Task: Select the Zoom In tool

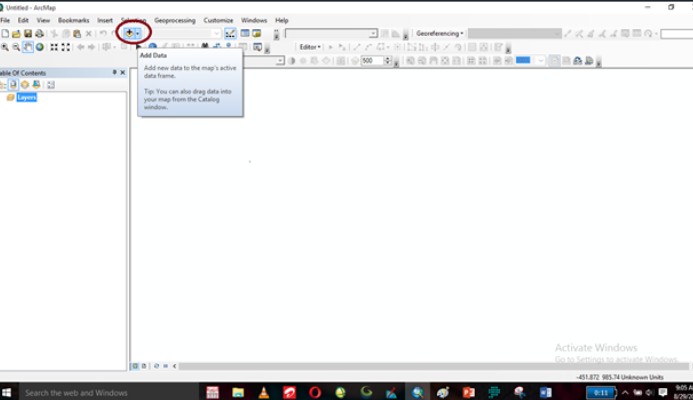Action: click(5, 47)
